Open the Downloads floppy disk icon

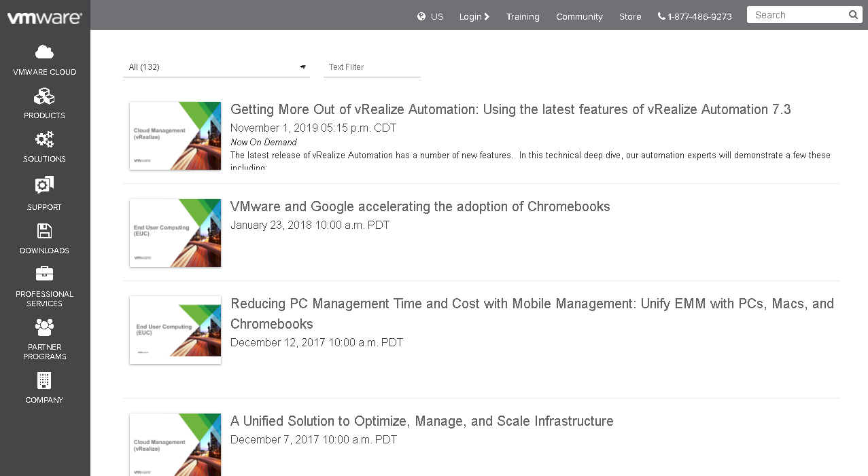point(44,231)
